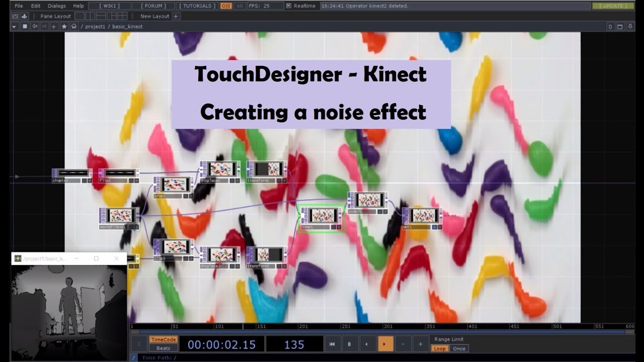Click timeline marker 501

557,327
